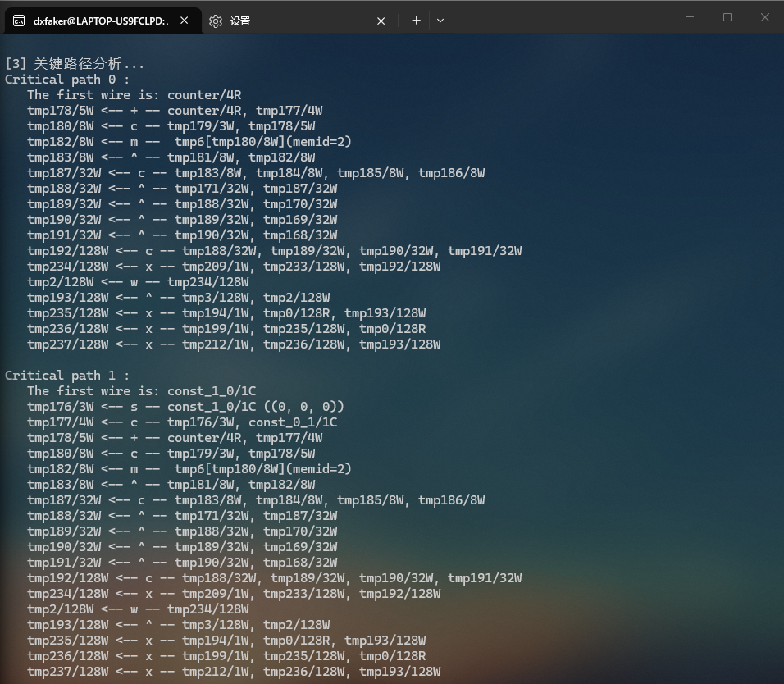Click the last tmp237/128W line at the bottom

coord(234,672)
